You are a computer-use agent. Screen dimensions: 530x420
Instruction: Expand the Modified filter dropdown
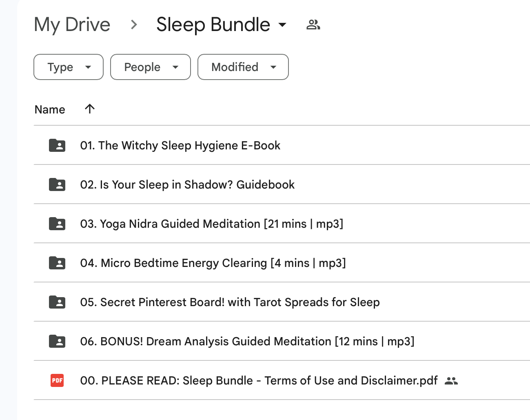pyautogui.click(x=243, y=67)
